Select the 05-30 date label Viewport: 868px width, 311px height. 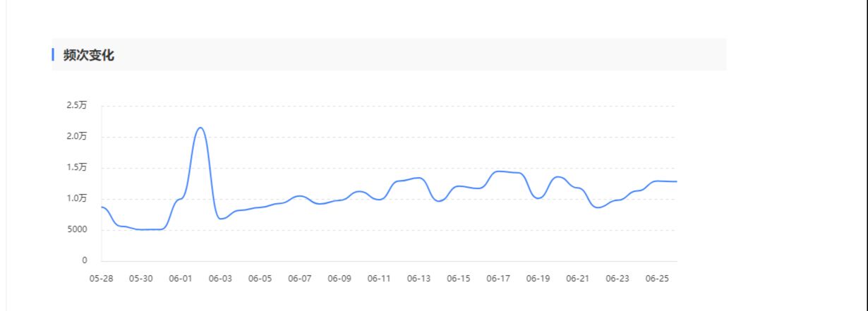(141, 279)
